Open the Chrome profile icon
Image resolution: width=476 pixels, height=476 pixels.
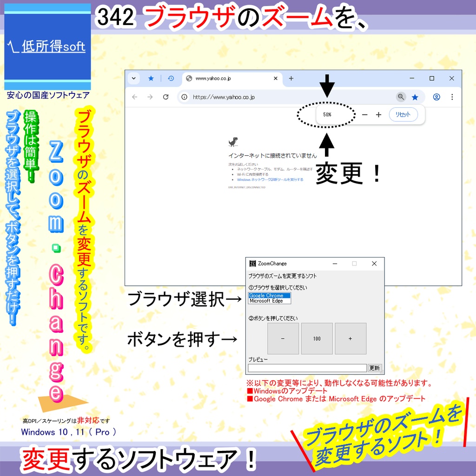[436, 97]
